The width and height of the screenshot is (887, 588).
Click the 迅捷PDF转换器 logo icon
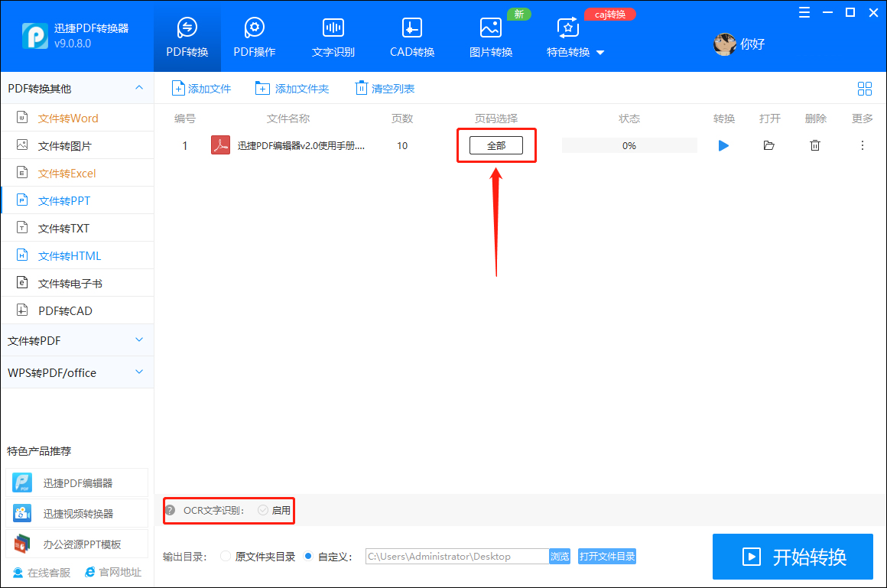(x=35, y=36)
